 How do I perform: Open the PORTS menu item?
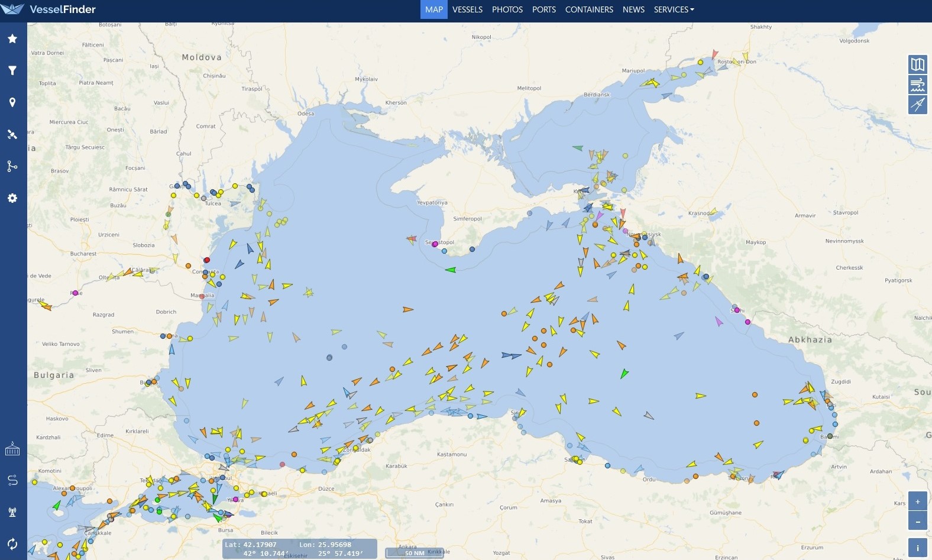(543, 9)
